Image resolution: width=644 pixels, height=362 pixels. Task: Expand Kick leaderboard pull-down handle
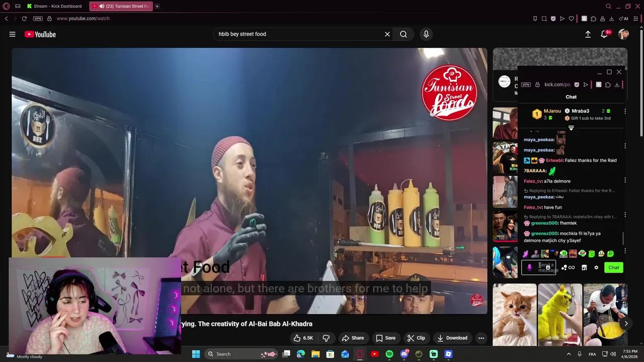click(x=571, y=128)
